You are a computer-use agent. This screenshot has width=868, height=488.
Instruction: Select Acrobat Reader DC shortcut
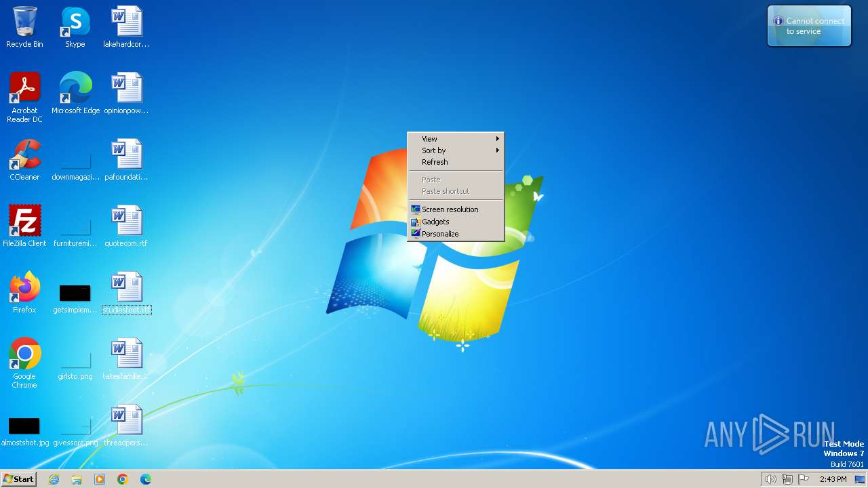coord(24,97)
